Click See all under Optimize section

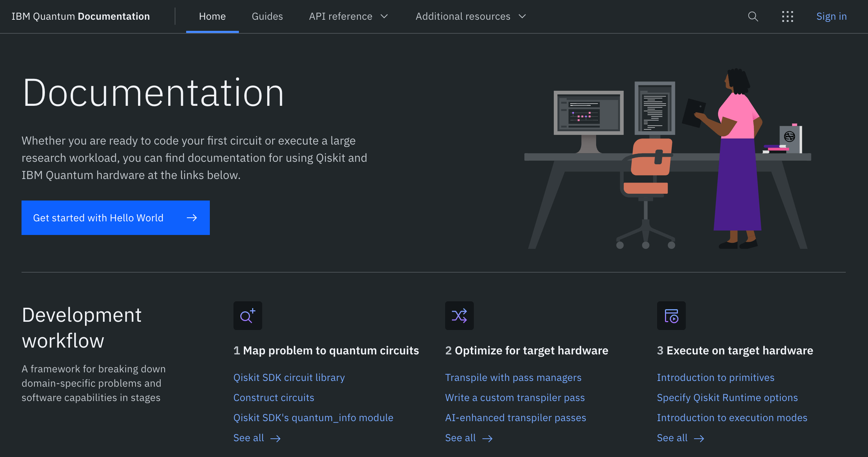(461, 438)
